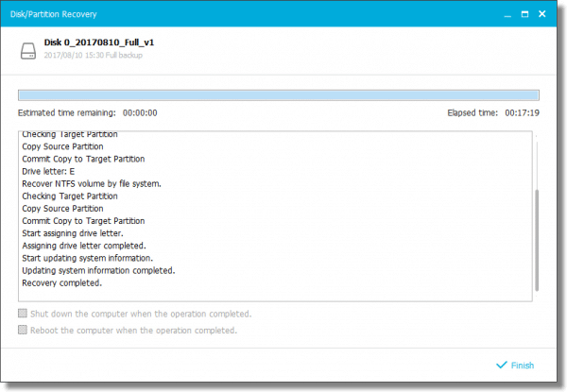Viewport: 567px width, 392px height.
Task: Click estimated time remaining value 00:00:00
Action: (x=140, y=113)
